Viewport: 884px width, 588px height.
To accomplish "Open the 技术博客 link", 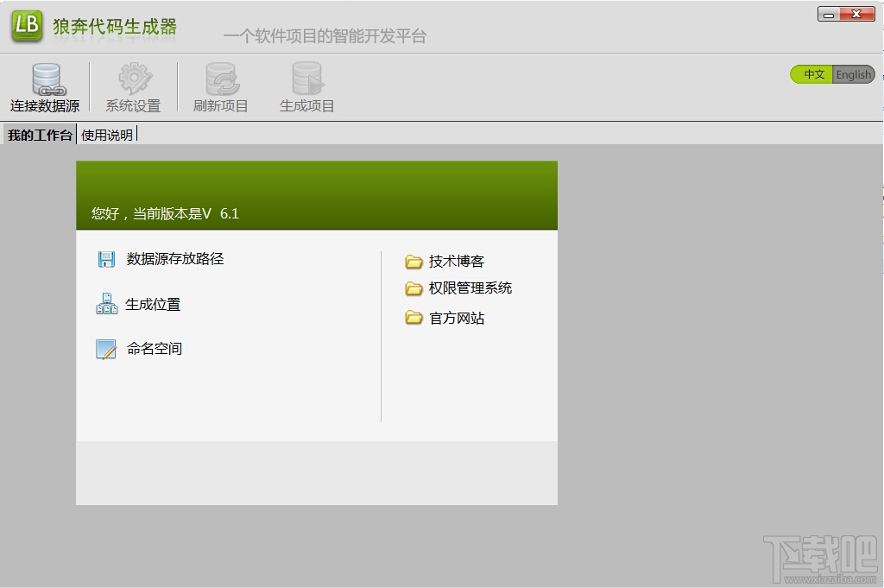I will click(457, 262).
